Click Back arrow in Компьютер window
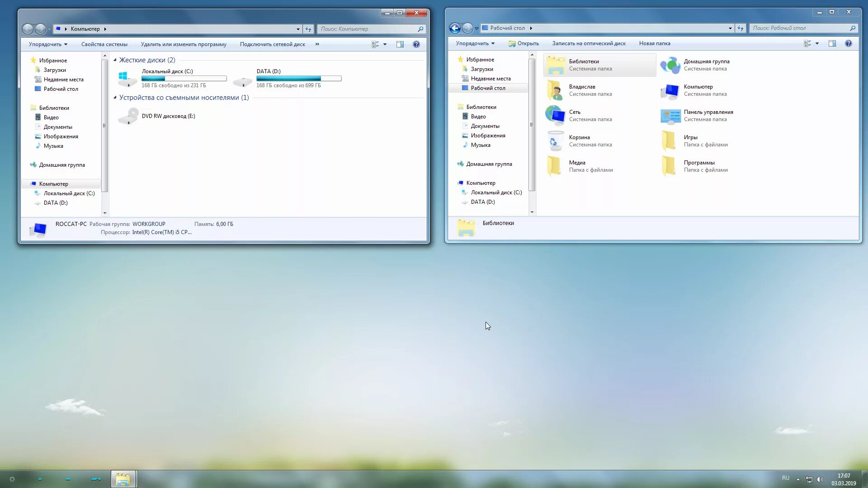868x488 pixels. [28, 29]
